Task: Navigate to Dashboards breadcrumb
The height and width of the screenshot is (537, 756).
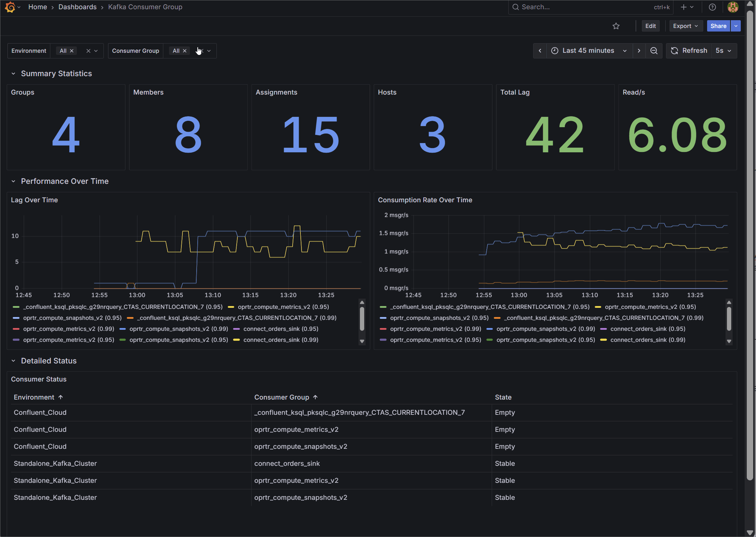Action: click(x=77, y=7)
